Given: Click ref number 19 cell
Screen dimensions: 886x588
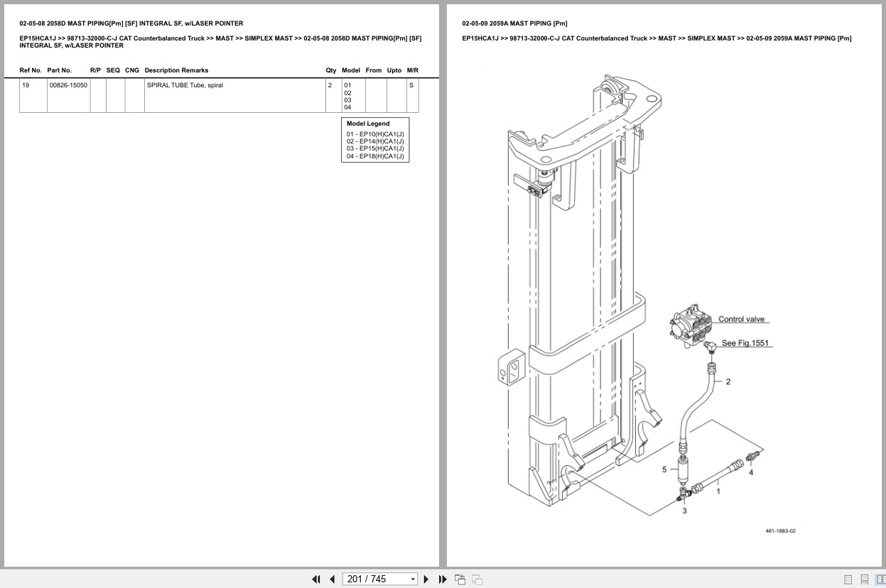Looking at the screenshot, I should click(x=33, y=95).
